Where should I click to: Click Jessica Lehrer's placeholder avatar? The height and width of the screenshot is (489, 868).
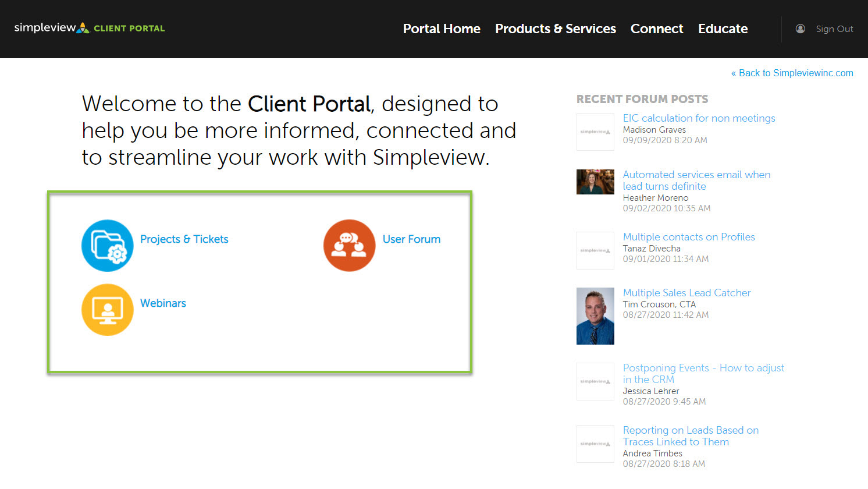pyautogui.click(x=595, y=381)
